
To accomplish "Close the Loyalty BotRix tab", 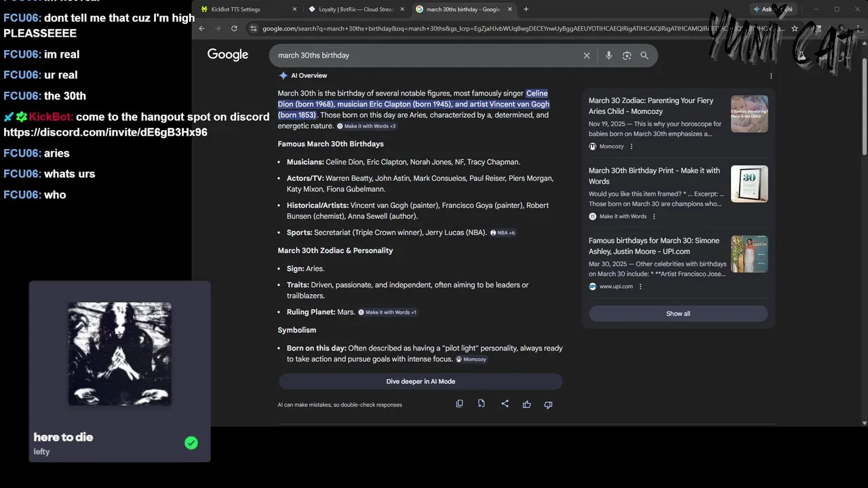I will click(x=402, y=9).
